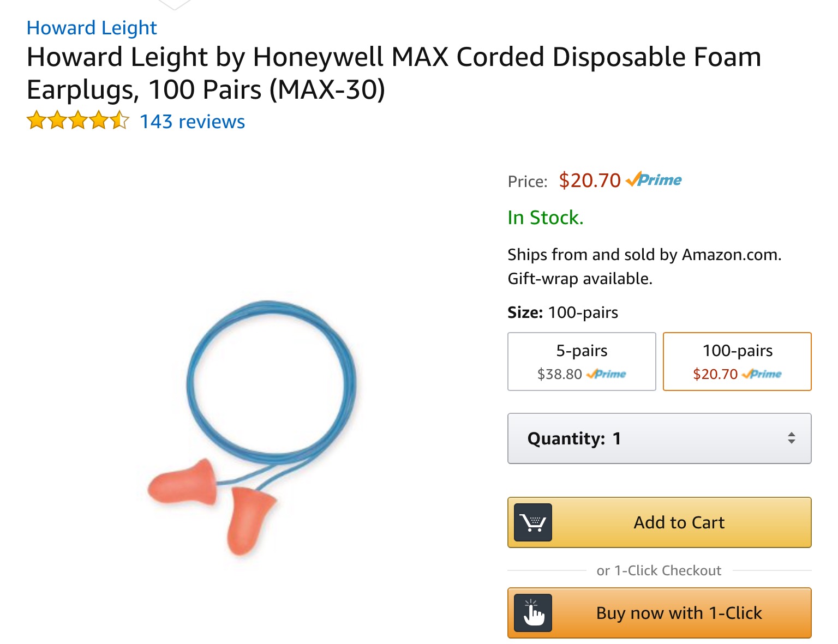Viewport: 838px width, 644px height.
Task: Click the In Stock availability text
Action: click(545, 218)
